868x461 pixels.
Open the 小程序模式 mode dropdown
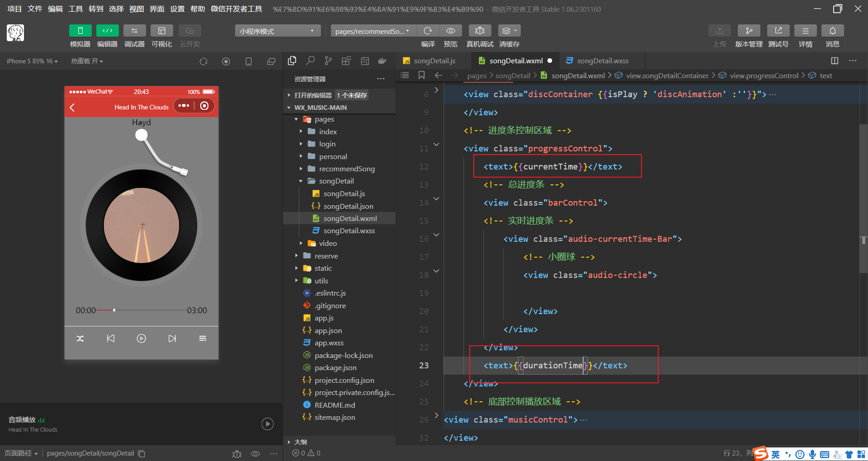(x=278, y=31)
